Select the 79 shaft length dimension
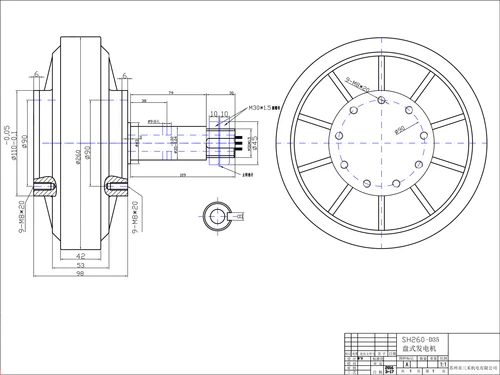The image size is (500, 375). click(x=171, y=93)
